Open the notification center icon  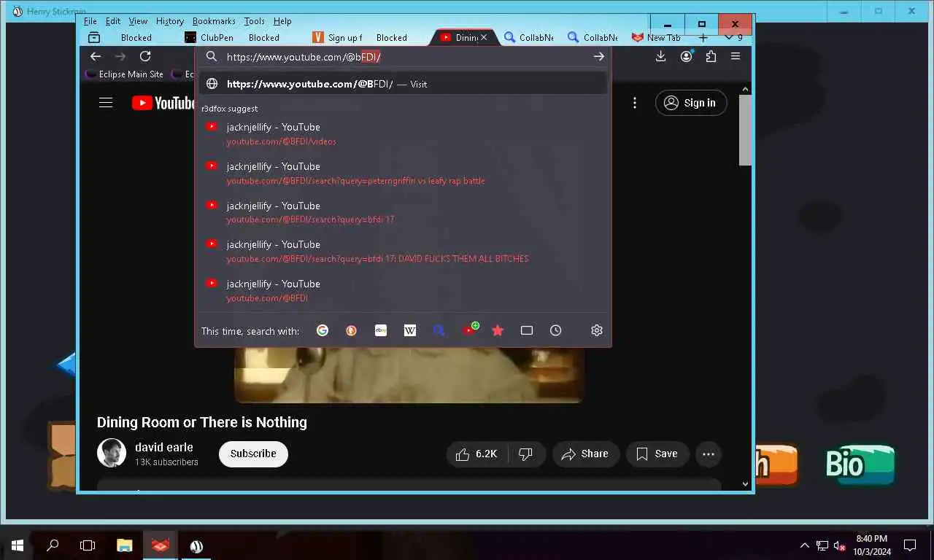[910, 545]
